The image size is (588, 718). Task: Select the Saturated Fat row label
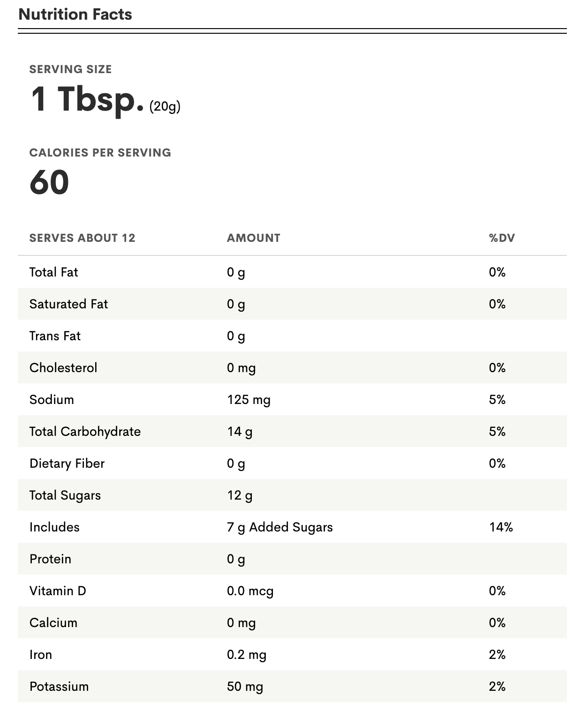pos(69,304)
